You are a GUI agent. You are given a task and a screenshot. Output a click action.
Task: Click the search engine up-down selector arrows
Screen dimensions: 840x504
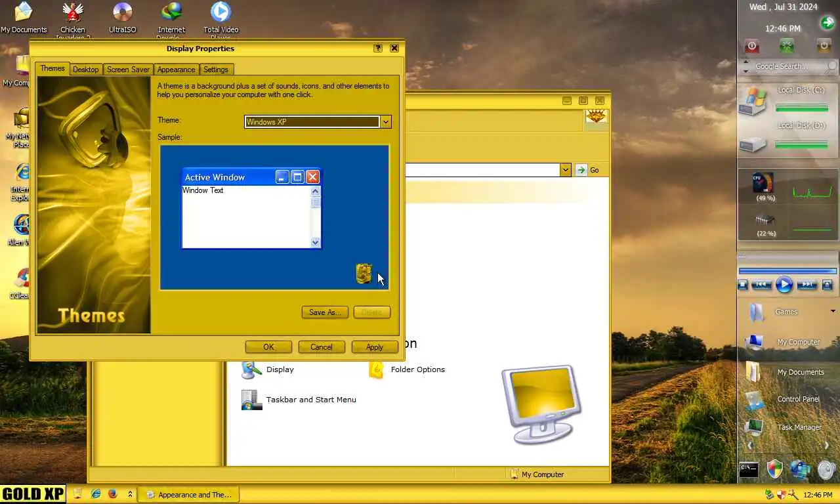point(745,66)
